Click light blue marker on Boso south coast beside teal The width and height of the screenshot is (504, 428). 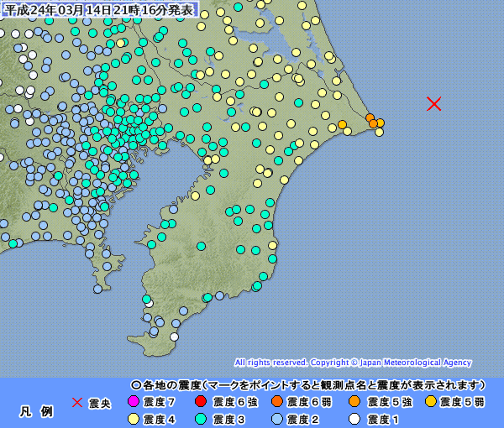219,295
